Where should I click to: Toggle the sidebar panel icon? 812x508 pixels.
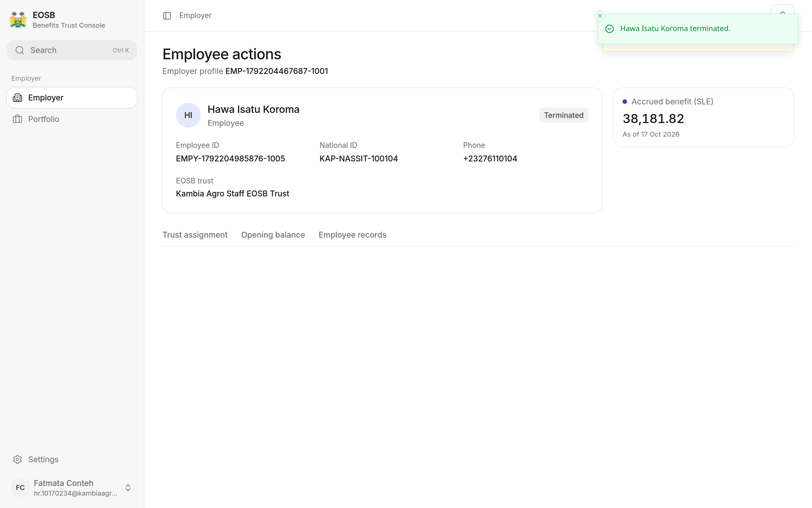click(167, 16)
